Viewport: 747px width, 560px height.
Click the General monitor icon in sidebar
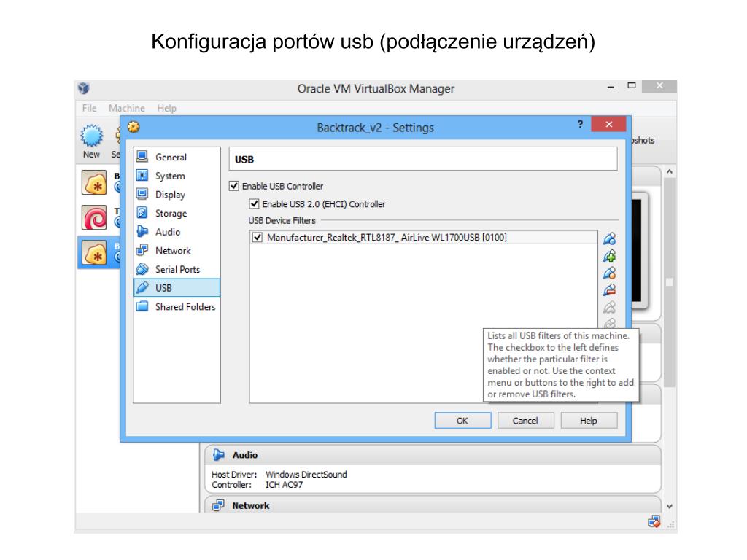point(142,156)
